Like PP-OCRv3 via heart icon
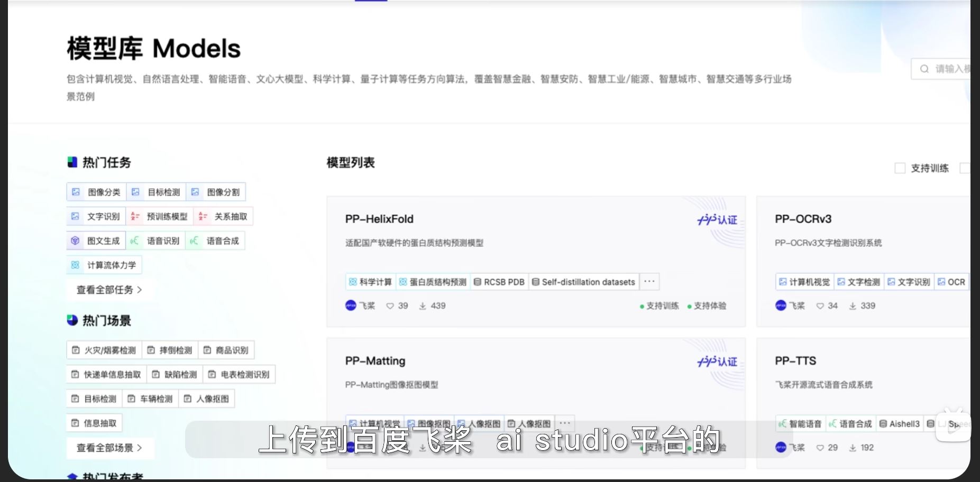Viewport: 980px width, 482px height. [820, 305]
